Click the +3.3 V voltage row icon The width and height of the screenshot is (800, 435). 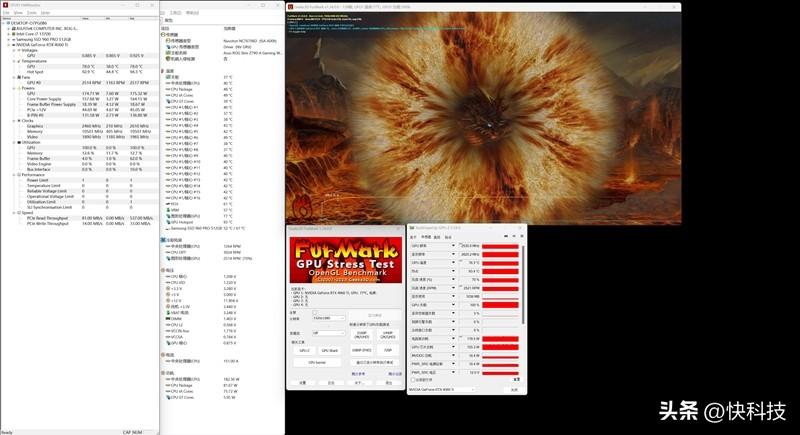(x=167, y=289)
